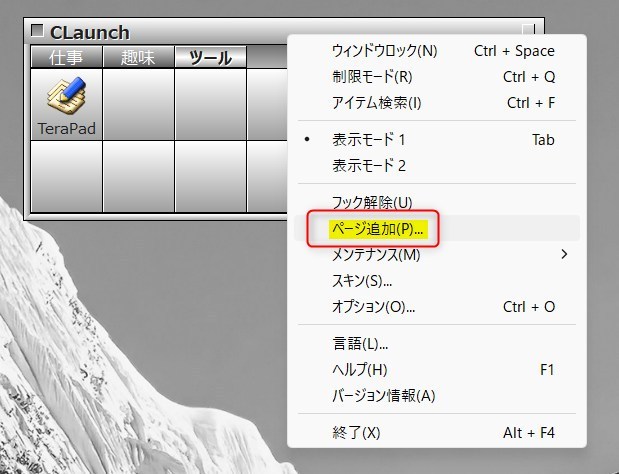
Task: Choose 言語(L)... menu item
Action: (437, 344)
